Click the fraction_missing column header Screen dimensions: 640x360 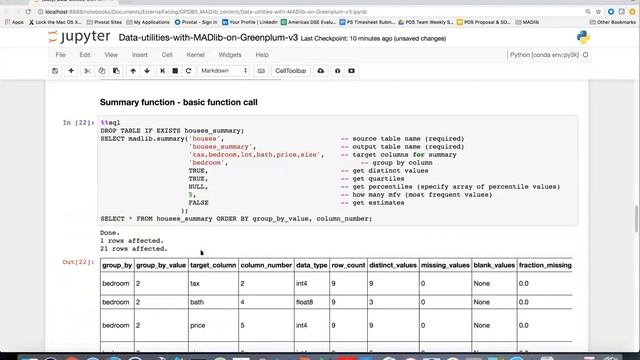545,265
